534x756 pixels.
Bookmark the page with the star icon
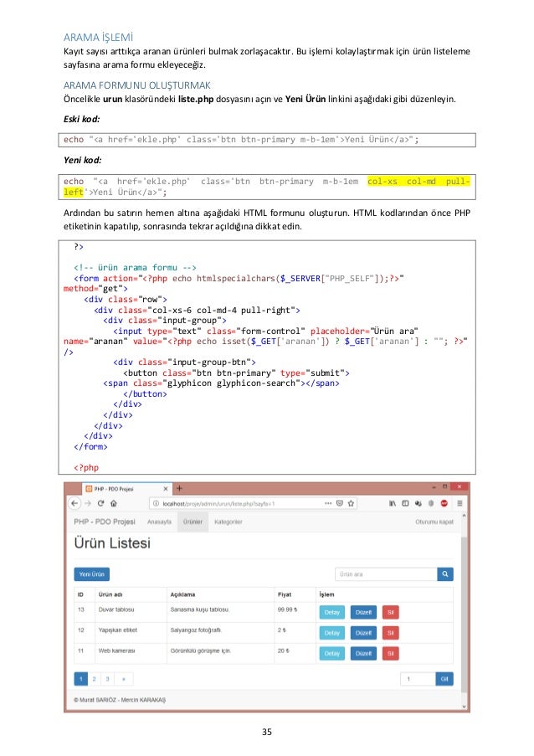(x=352, y=503)
